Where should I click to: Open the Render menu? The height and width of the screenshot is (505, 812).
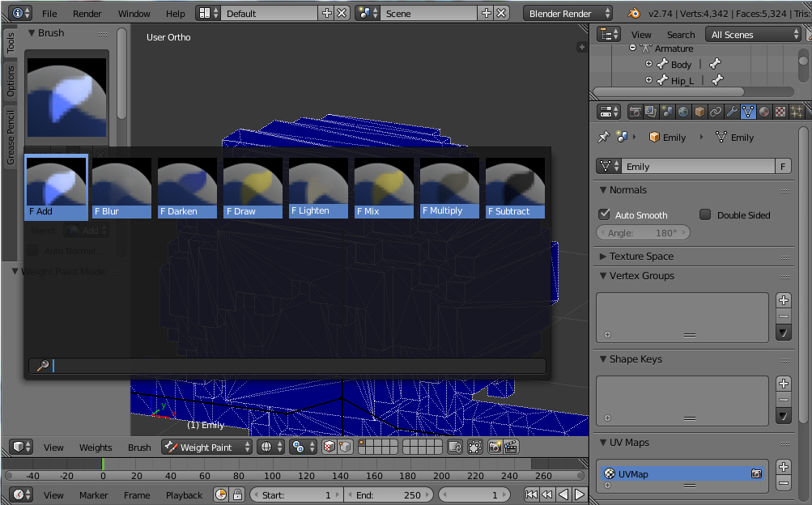87,14
